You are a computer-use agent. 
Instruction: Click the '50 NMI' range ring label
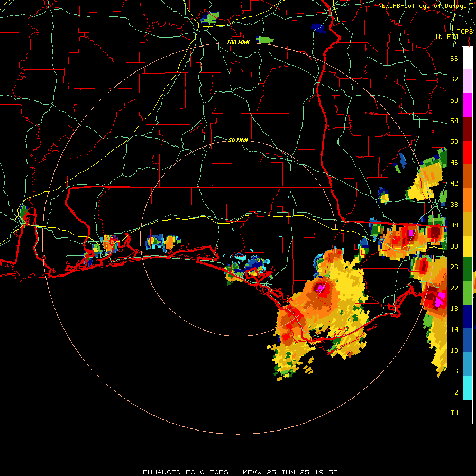coord(238,140)
